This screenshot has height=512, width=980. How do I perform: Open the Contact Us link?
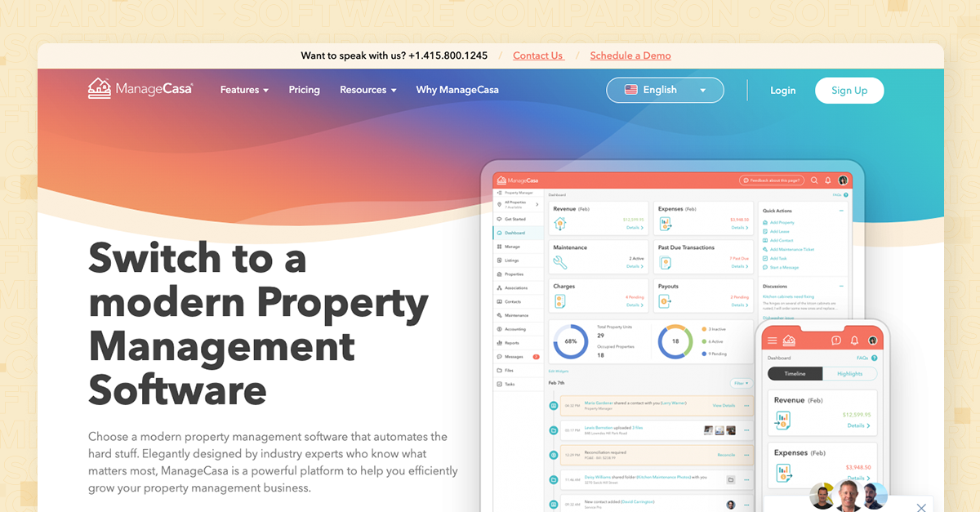(x=537, y=56)
